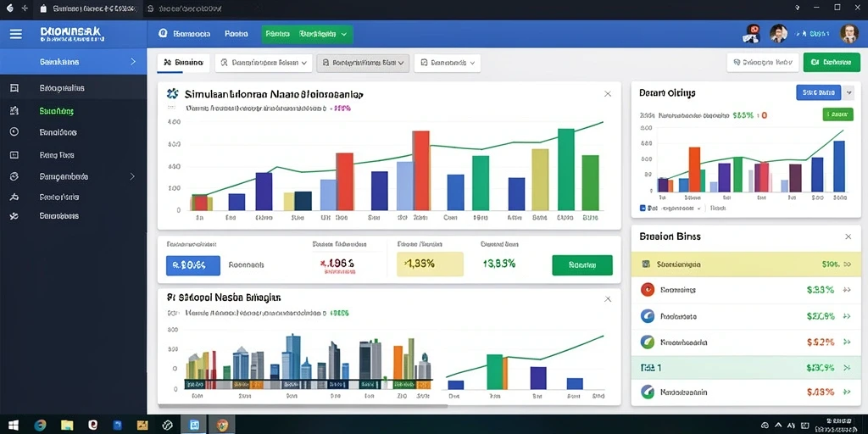This screenshot has width=868, height=434.
Task: Close the lower skyline chart card
Action: click(608, 299)
